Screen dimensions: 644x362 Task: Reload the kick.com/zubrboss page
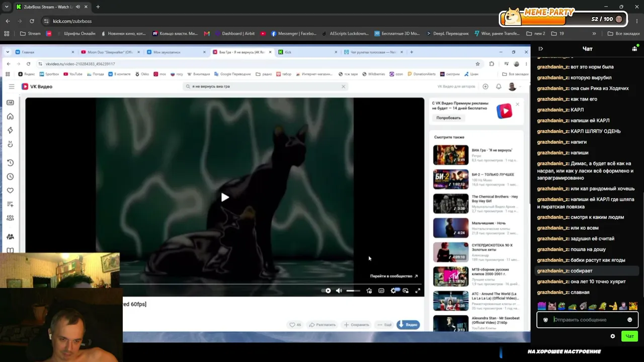[32, 21]
